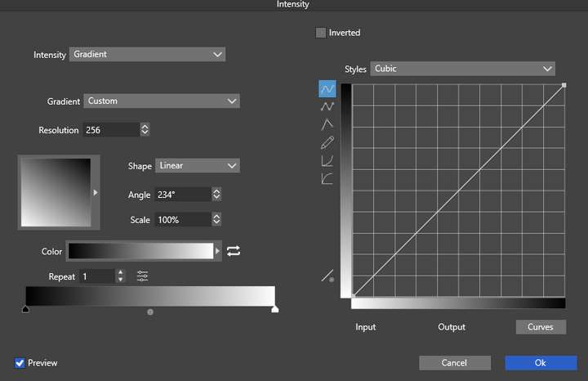Select the curved axis curve tool icon
The width and height of the screenshot is (588, 381).
(327, 179)
